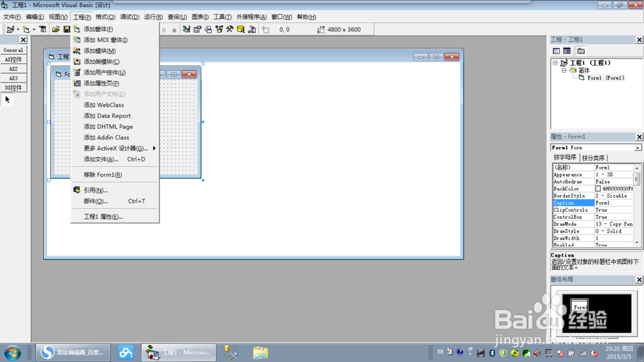Select the Pointer tool in toolbox

(7, 99)
